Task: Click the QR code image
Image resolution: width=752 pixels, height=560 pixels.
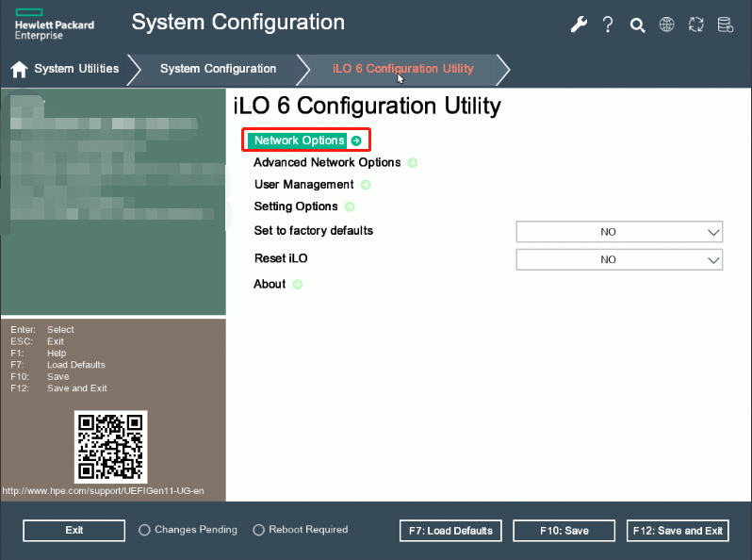Action: (111, 447)
